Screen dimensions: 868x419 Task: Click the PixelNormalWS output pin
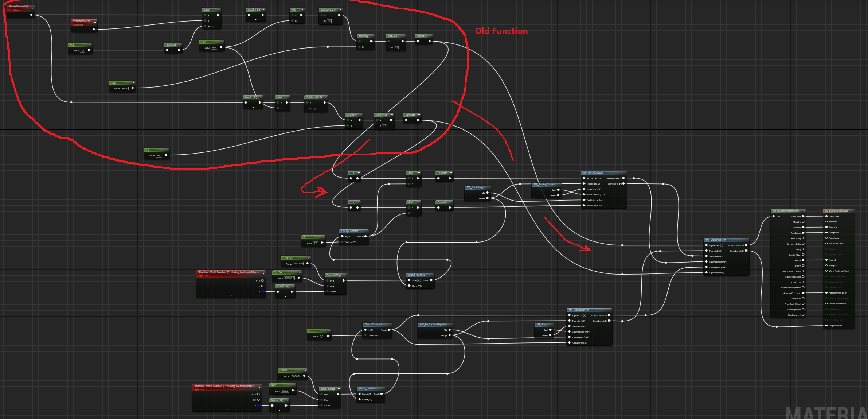point(94,29)
